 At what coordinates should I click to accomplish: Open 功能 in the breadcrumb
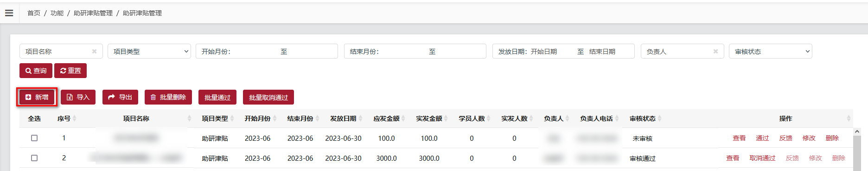(57, 13)
